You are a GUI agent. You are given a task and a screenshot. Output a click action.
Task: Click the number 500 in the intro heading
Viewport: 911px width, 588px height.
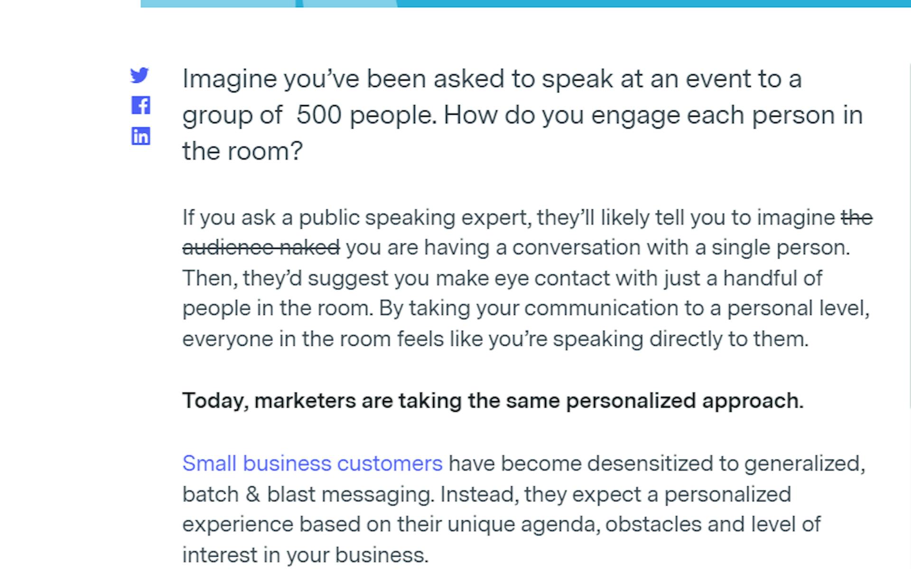coord(319,115)
